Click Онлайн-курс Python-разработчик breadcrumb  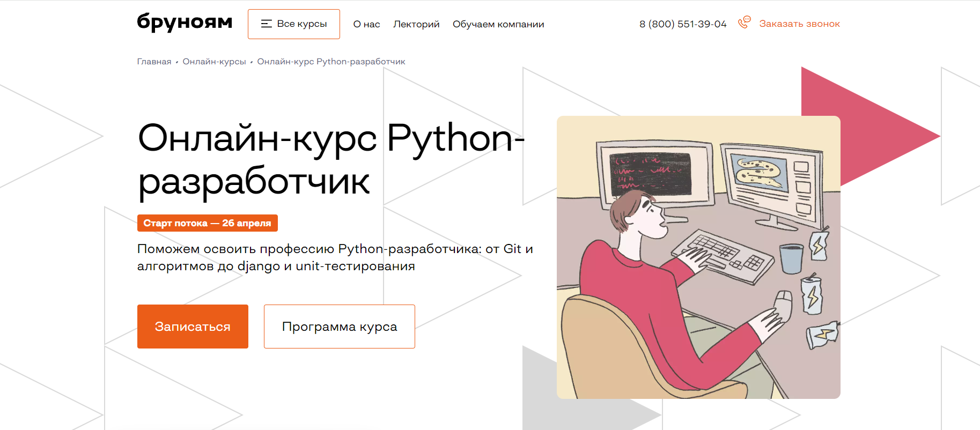331,62
